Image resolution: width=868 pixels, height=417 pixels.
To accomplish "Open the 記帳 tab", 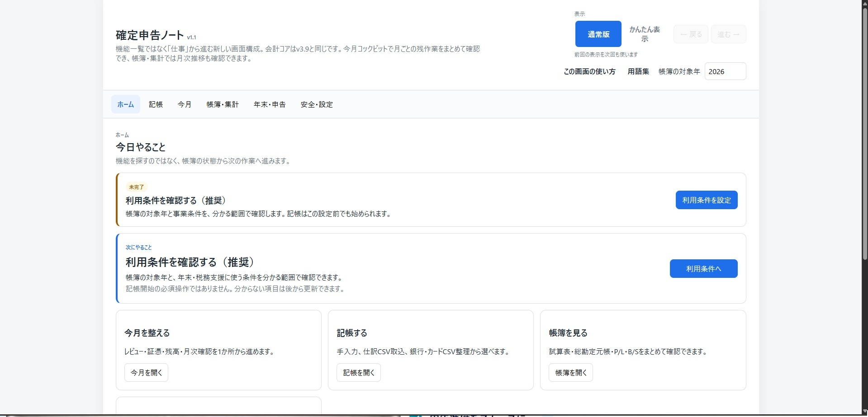I will pos(156,104).
